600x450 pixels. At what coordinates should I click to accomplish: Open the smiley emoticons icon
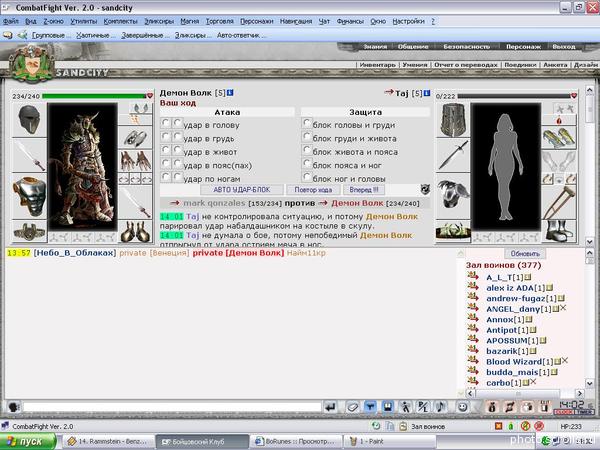(463, 407)
